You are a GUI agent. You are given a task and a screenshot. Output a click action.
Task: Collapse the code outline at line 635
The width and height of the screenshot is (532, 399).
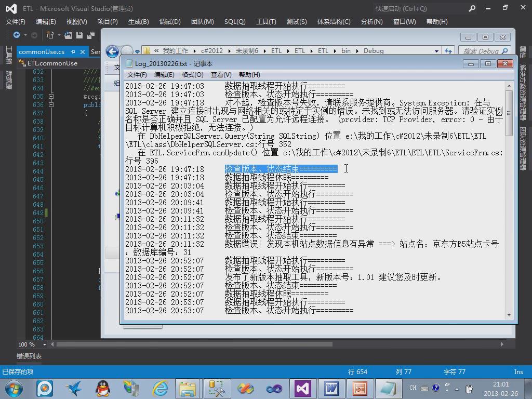tap(51, 96)
